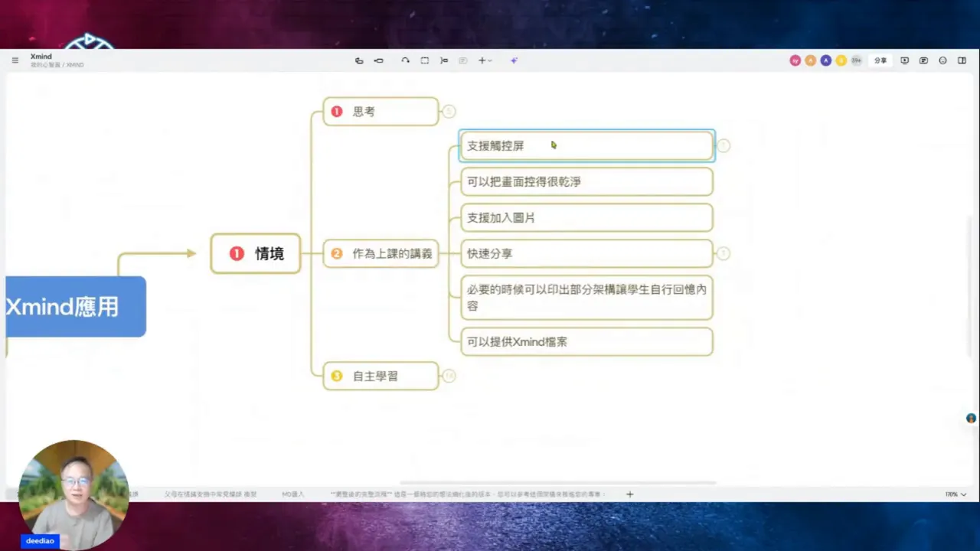980x551 pixels.
Task: Click the purple AI sparkle icon
Action: [x=514, y=60]
